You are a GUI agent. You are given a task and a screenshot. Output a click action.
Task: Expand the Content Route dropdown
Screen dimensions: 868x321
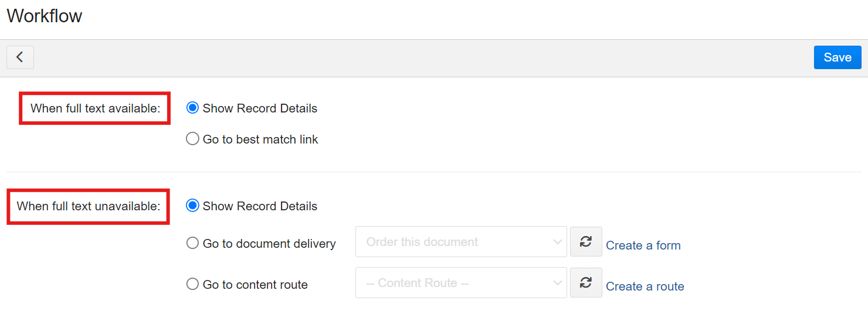click(x=461, y=283)
